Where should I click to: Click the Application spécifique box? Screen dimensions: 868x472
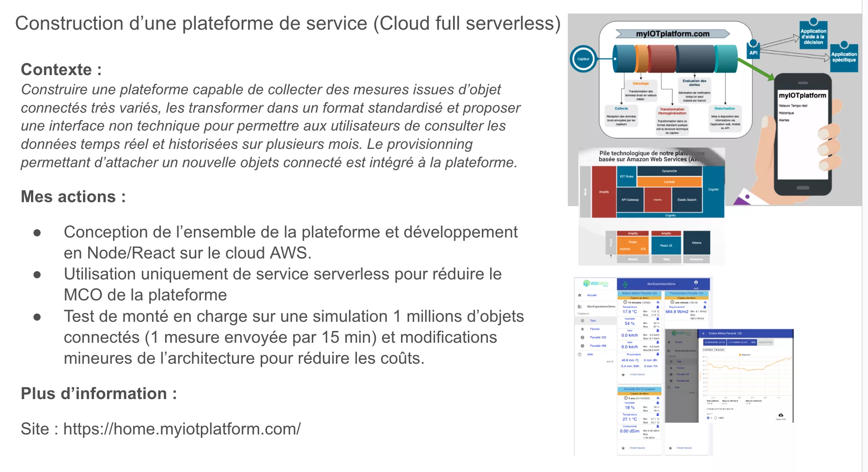pos(844,57)
